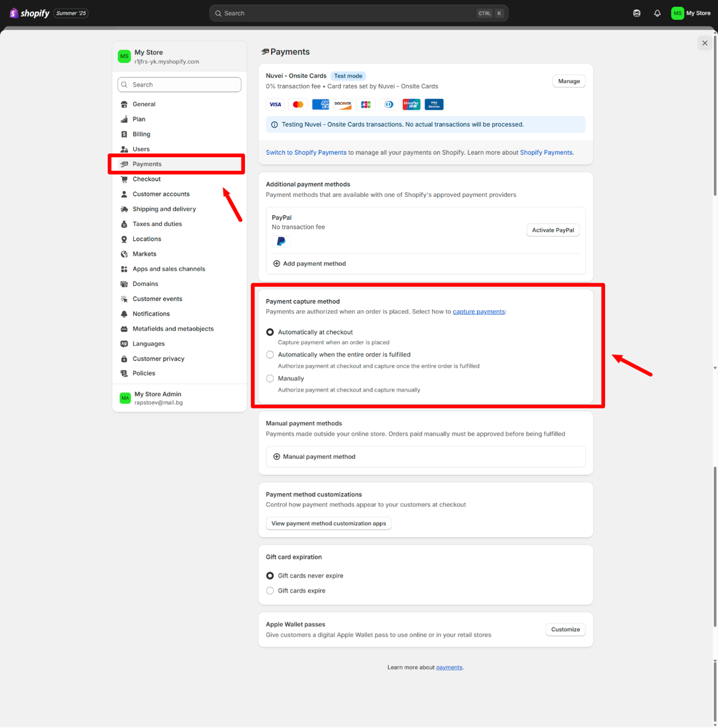The height and width of the screenshot is (728, 718).
Task: Click the Locations pin icon in sidebar
Action: coord(124,239)
